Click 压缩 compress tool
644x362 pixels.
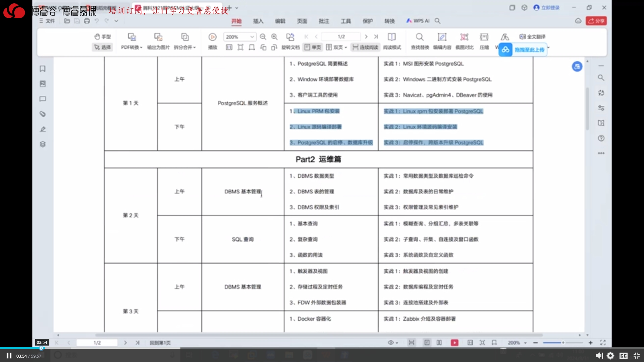[x=484, y=41]
